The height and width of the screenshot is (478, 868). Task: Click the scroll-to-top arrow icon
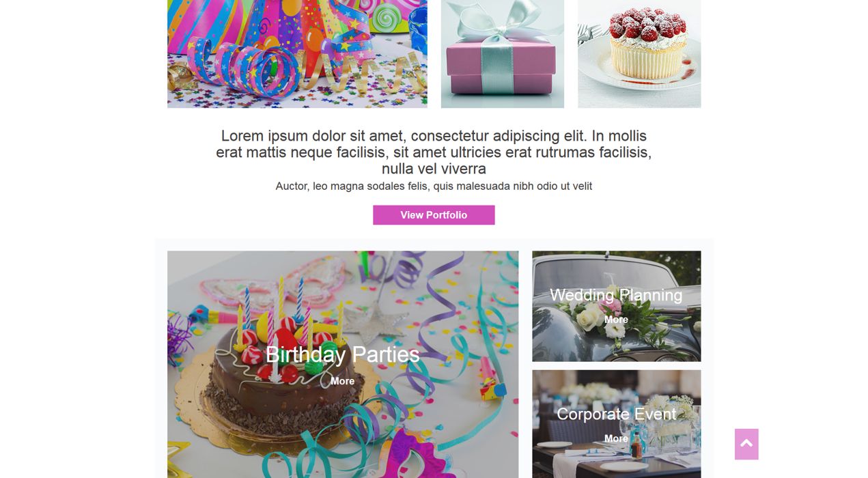(x=746, y=444)
